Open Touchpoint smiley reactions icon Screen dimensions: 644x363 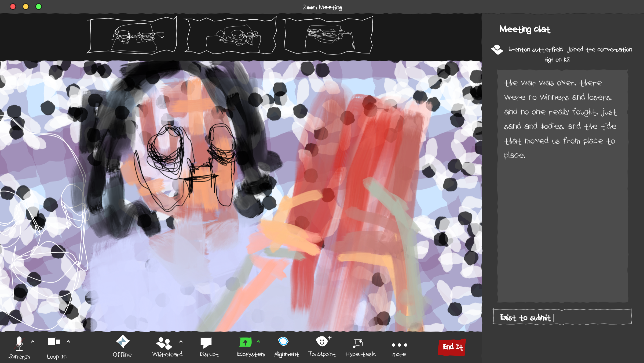(x=322, y=342)
